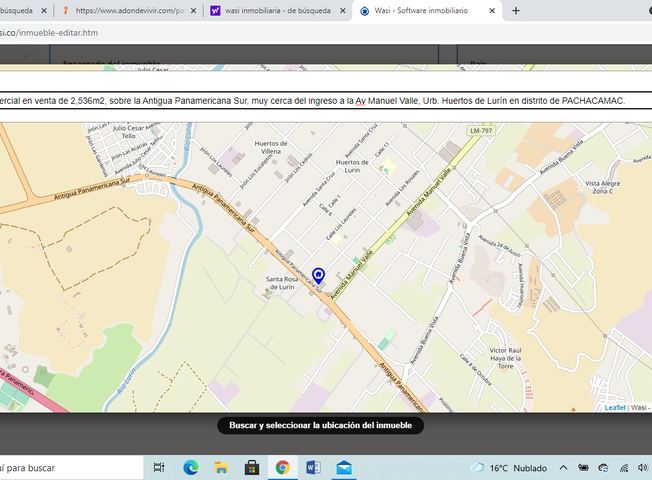Open a new browser tab
Image resolution: width=652 pixels, height=480 pixels.
(x=516, y=11)
